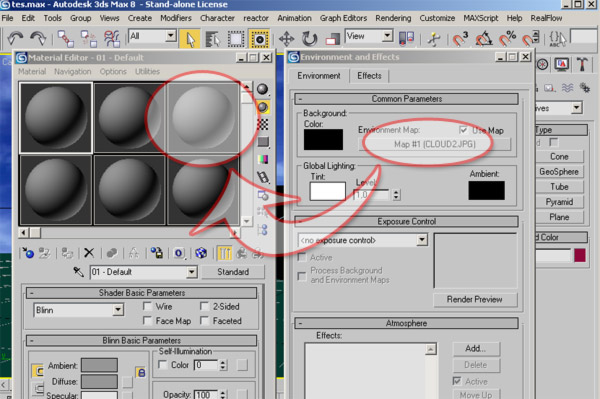The height and width of the screenshot is (399, 600).
Task: Click Put to Library icon in Material Editor
Action: (x=156, y=253)
